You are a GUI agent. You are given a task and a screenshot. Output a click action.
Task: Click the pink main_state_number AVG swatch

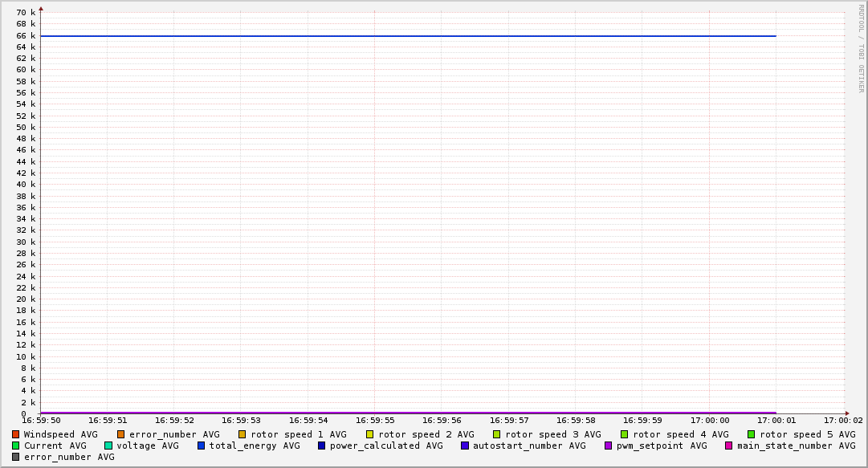pos(729,446)
